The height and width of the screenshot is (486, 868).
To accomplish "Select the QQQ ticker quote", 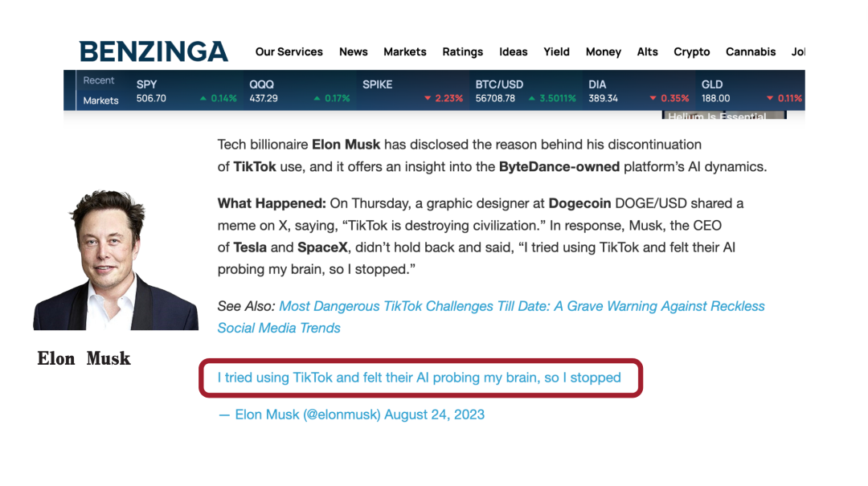I will (300, 91).
